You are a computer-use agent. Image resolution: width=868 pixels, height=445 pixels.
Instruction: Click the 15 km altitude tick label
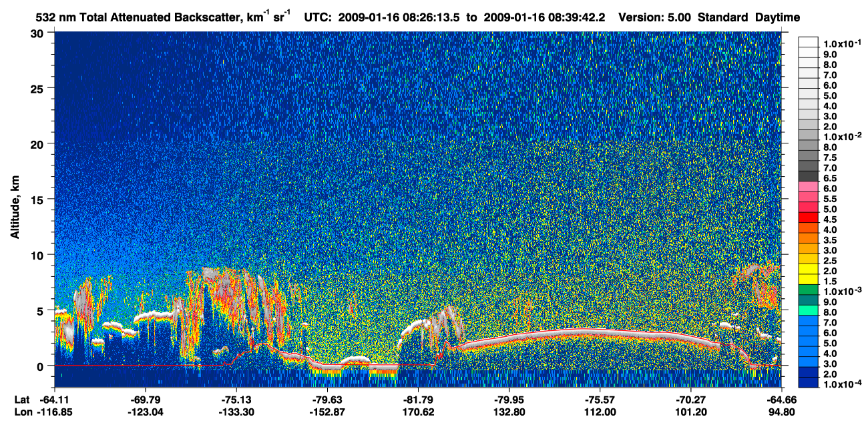39,199
